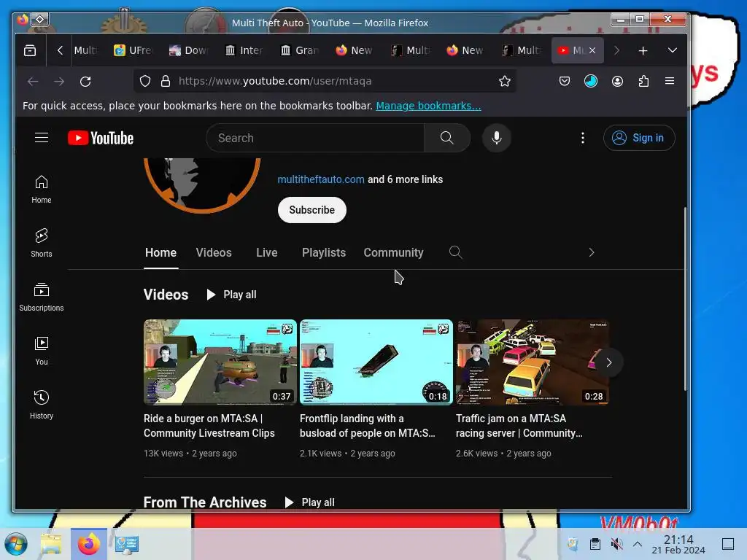Switch to the Videos channel tab
This screenshot has height=560, width=747.
[x=214, y=252]
